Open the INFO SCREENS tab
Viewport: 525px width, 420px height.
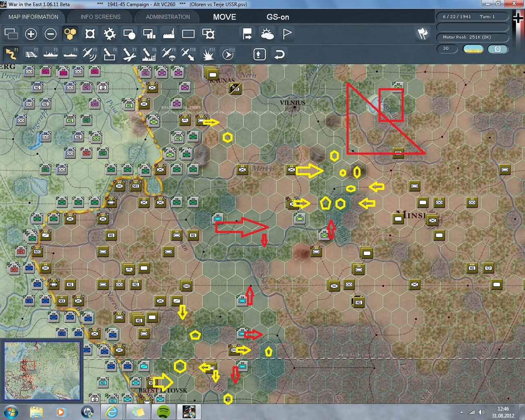coord(100,17)
